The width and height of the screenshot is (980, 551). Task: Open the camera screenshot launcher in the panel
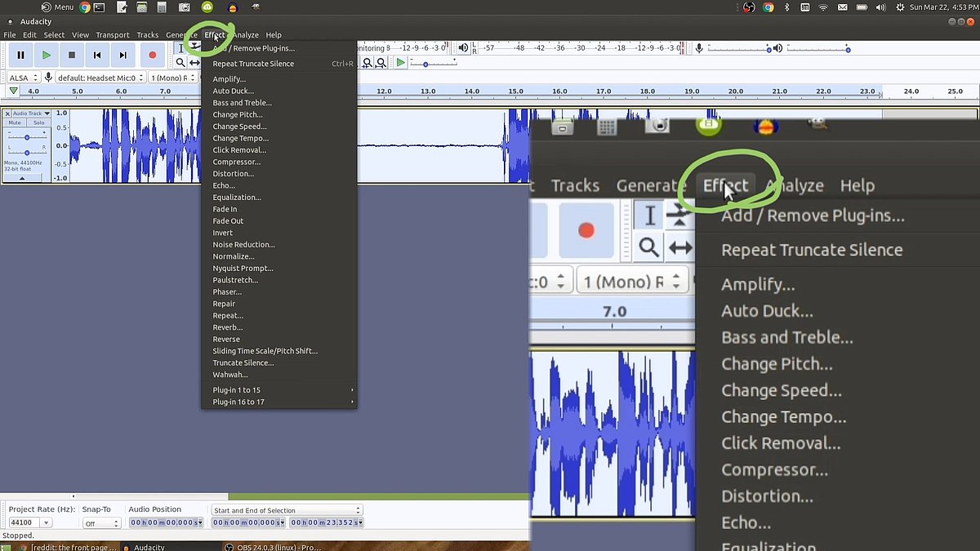coord(184,7)
